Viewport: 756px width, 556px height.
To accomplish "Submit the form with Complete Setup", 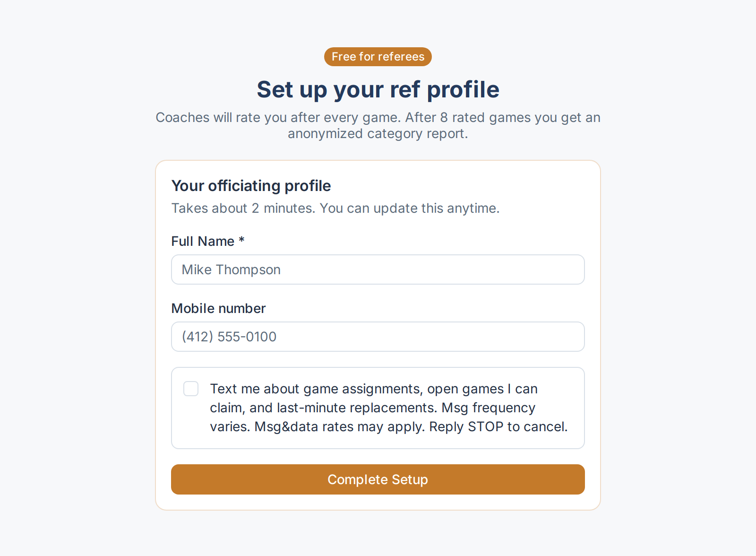I will 378,479.
